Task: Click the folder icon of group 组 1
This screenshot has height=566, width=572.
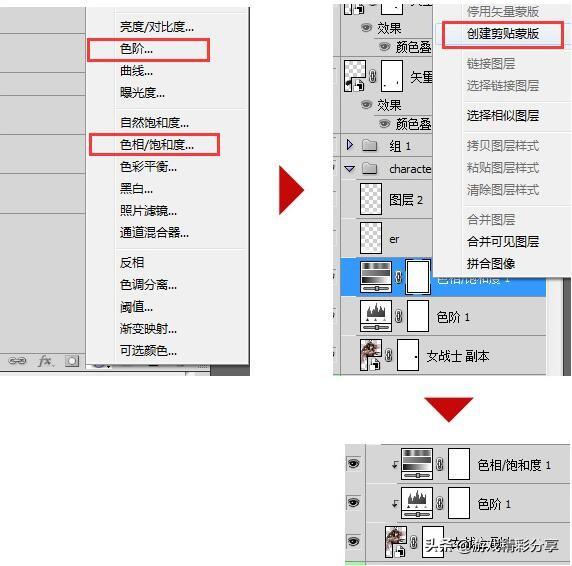Action: pyautogui.click(x=370, y=146)
